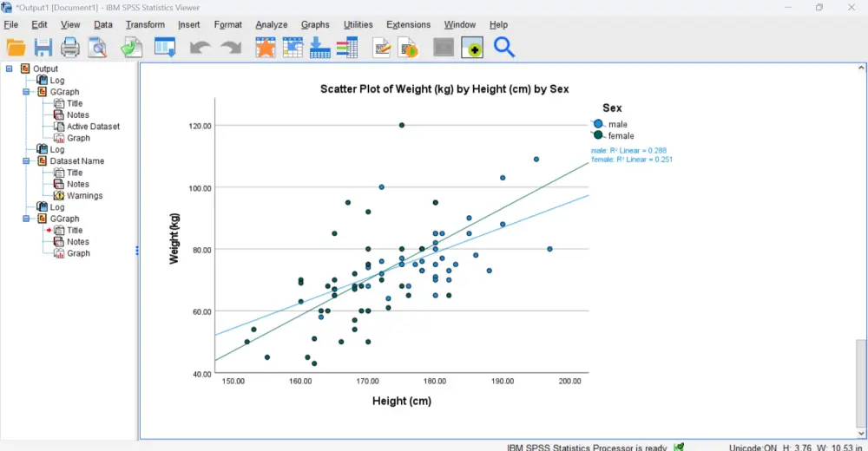Click the Print icon in the toolbar
Image resolution: width=868 pixels, height=451 pixels.
click(x=69, y=48)
